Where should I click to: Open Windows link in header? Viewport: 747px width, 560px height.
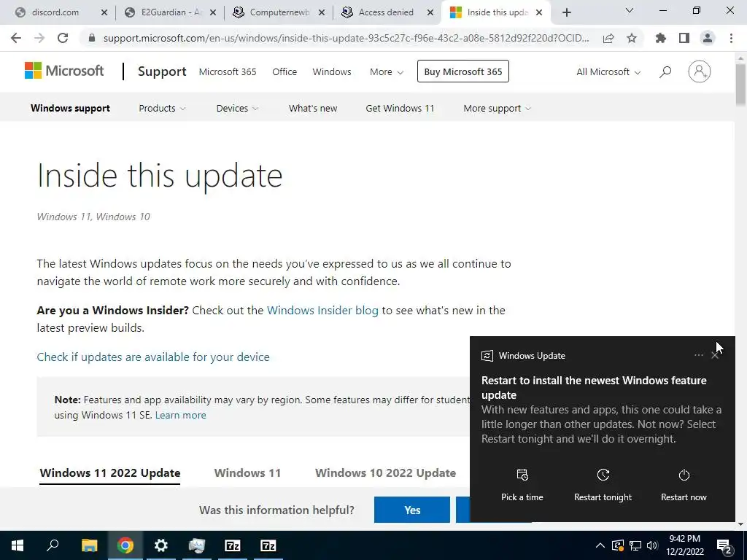coord(332,72)
